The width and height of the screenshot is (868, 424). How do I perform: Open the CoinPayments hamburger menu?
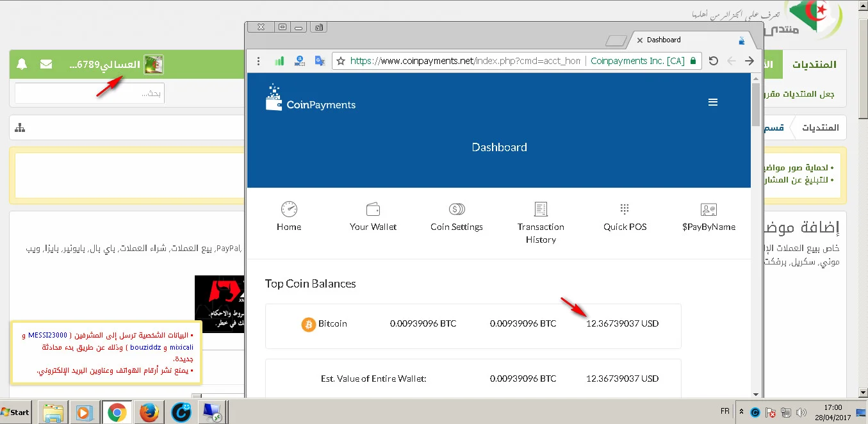tap(713, 102)
